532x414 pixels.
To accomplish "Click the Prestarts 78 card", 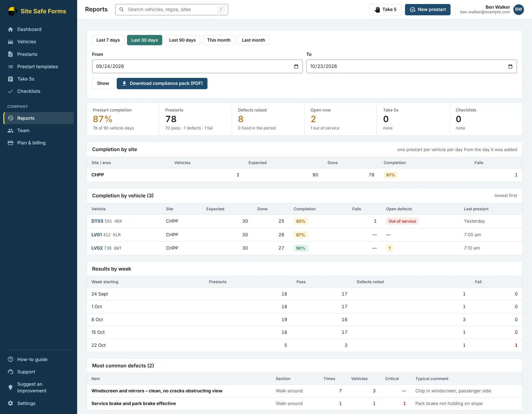I will click(196, 119).
